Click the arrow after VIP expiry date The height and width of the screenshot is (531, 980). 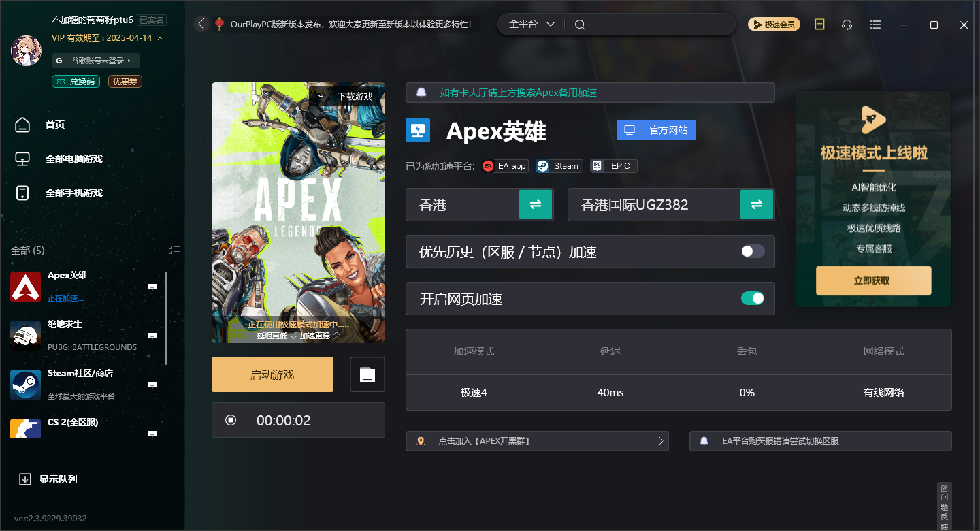pyautogui.click(x=160, y=38)
